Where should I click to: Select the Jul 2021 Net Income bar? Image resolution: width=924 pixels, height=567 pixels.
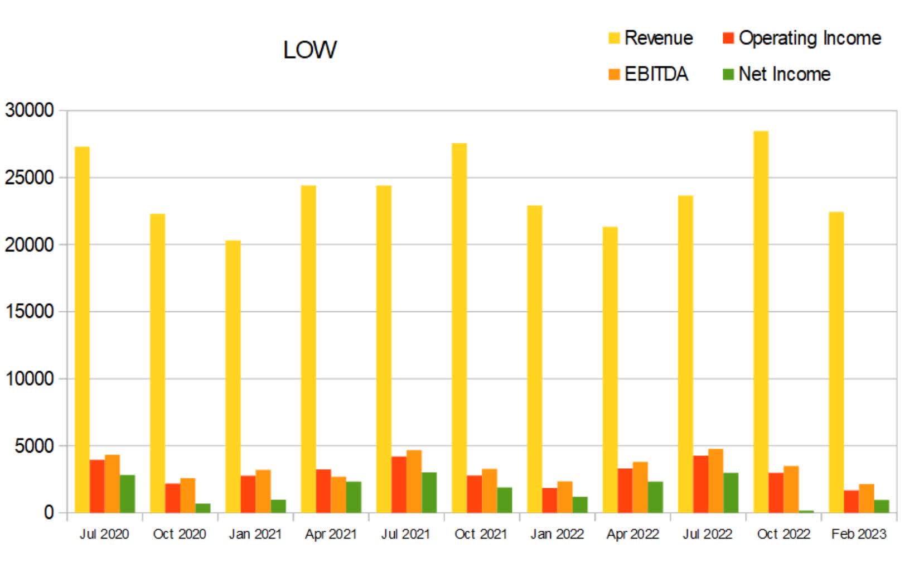429,493
